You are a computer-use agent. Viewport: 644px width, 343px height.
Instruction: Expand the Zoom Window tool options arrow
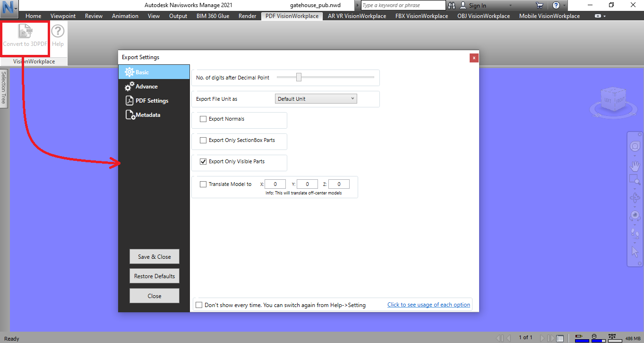click(x=635, y=188)
